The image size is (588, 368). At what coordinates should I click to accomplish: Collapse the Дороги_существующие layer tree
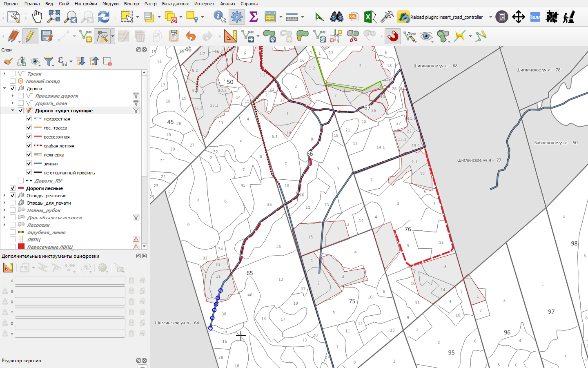[13, 110]
